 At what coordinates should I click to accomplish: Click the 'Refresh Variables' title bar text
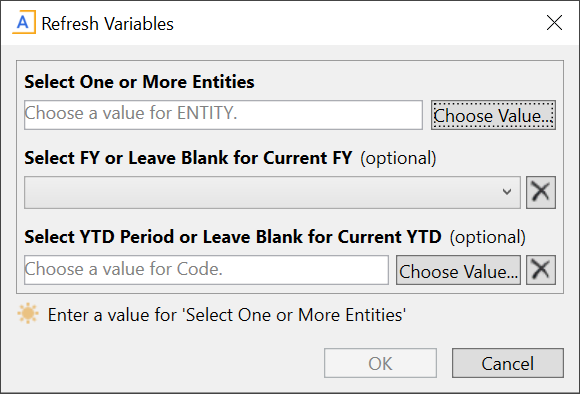[107, 24]
